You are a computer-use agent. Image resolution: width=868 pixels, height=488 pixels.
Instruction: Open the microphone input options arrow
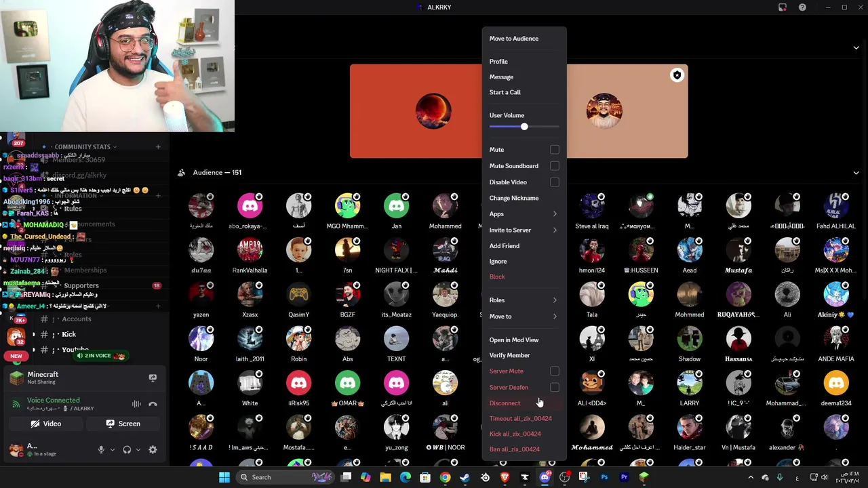(113, 449)
